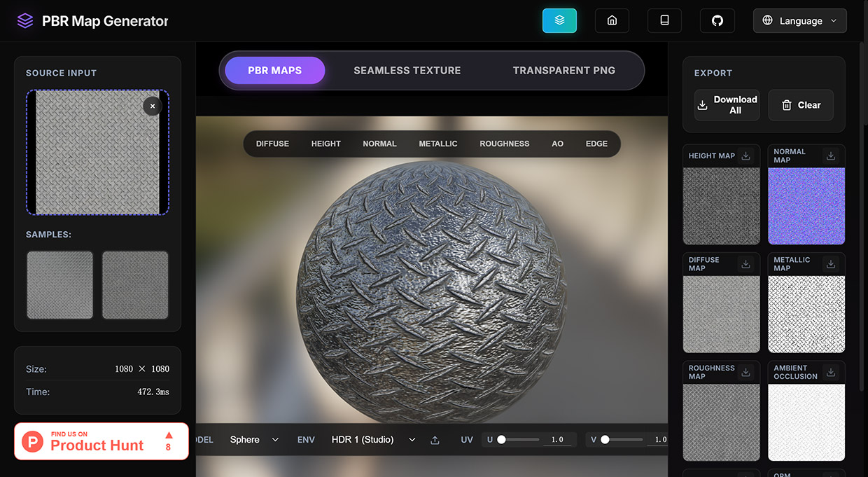Click the Download All button
Image resolution: width=868 pixels, height=477 pixels.
coord(727,105)
